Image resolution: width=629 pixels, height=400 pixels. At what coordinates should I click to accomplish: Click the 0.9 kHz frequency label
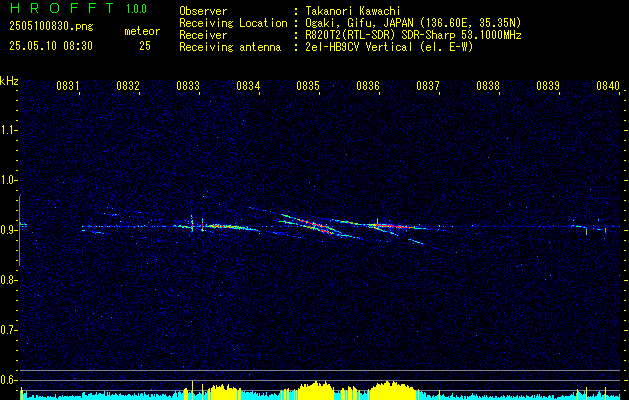click(x=8, y=230)
